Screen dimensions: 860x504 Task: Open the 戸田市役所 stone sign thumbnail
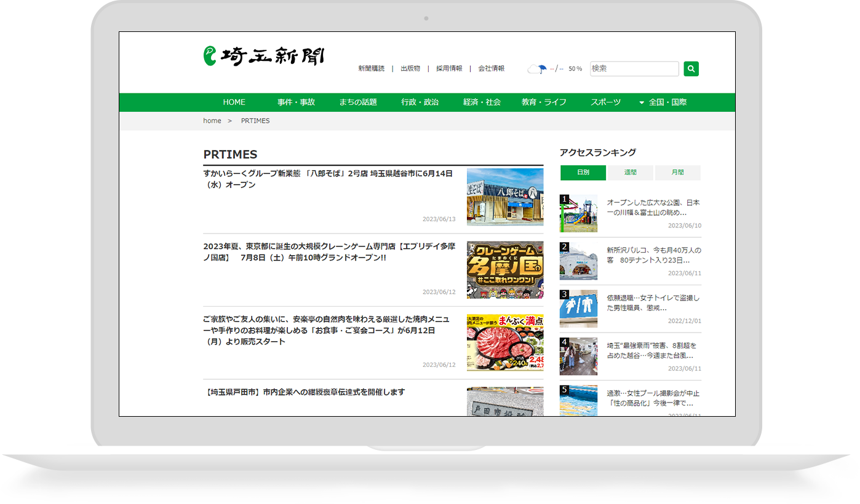click(x=505, y=401)
